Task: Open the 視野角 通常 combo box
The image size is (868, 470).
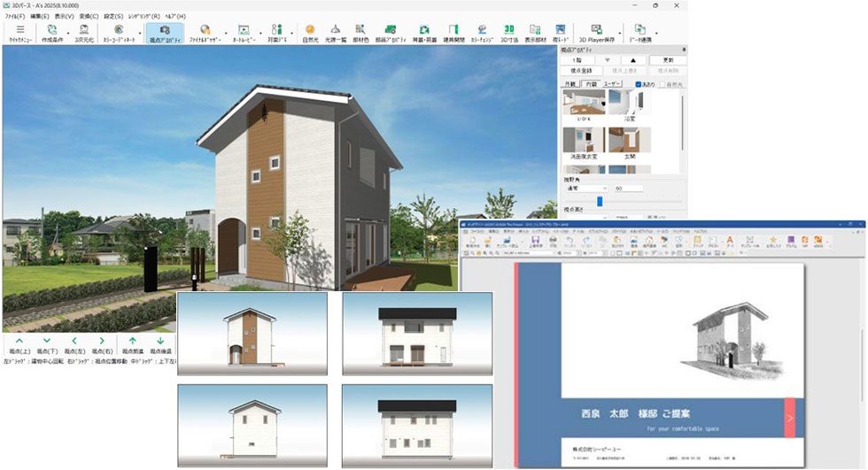Action: tap(585, 189)
